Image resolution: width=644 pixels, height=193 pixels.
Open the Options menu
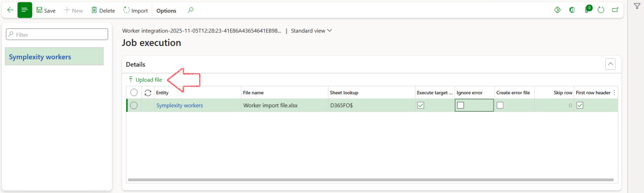click(x=166, y=11)
